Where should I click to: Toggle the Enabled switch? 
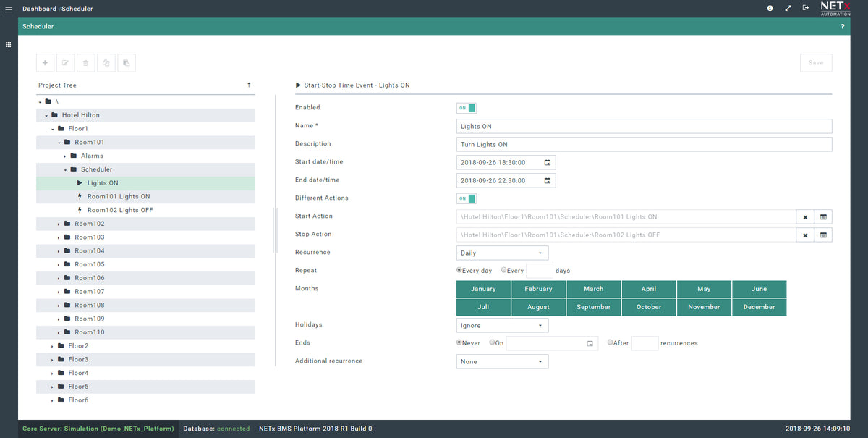[466, 108]
